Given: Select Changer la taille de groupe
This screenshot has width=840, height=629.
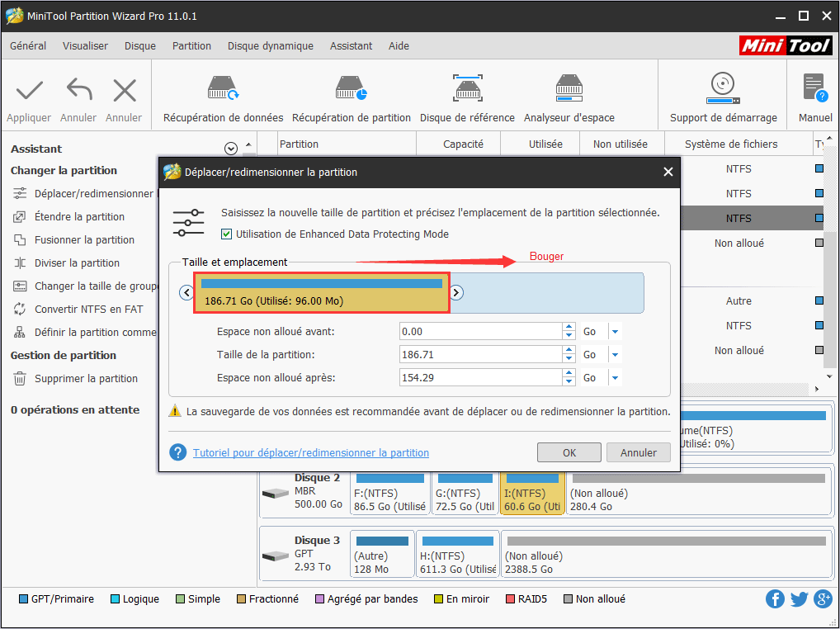Looking at the screenshot, I should pos(85,286).
